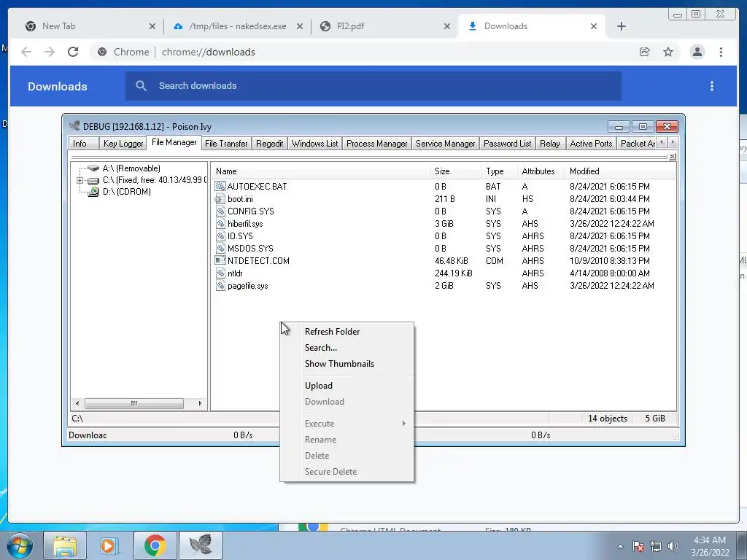
Task: Click the hiberfil.sys file icon
Action: point(220,223)
